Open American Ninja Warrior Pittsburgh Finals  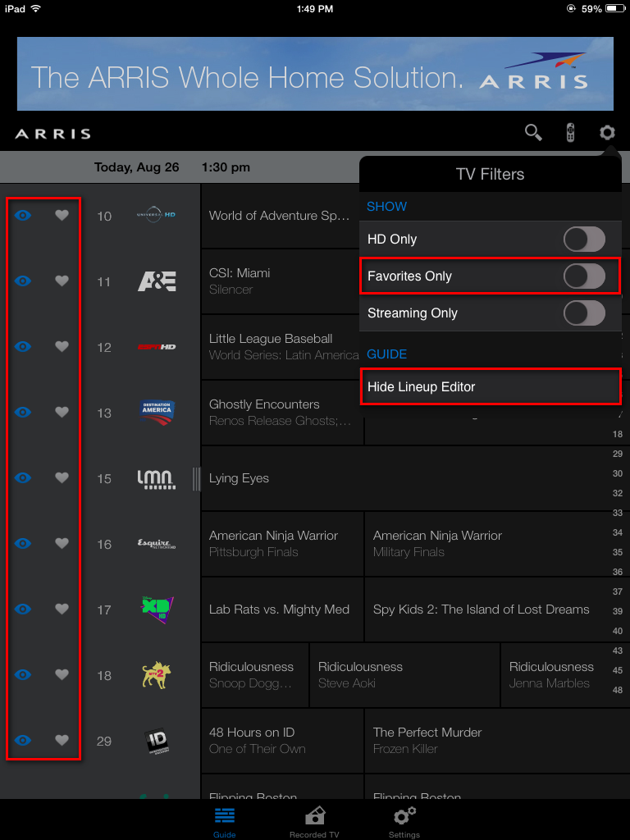click(282, 544)
